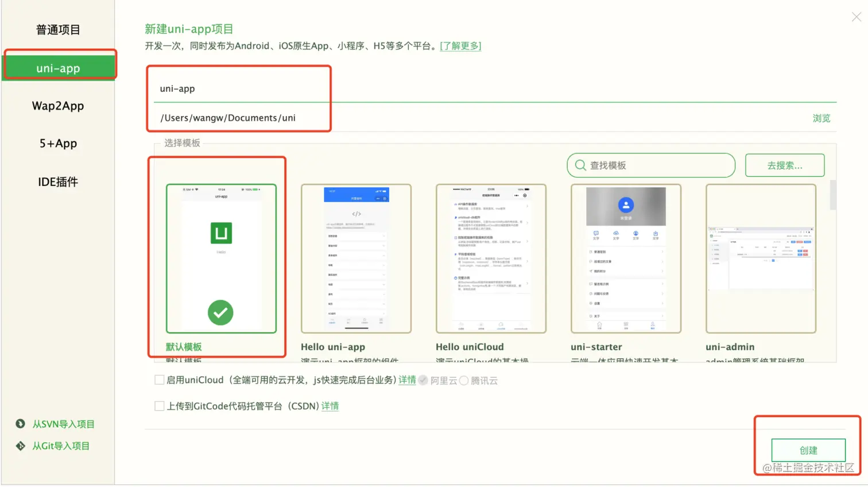The height and width of the screenshot is (487, 868).
Task: Select the uni-admin template thumbnail
Action: (761, 258)
